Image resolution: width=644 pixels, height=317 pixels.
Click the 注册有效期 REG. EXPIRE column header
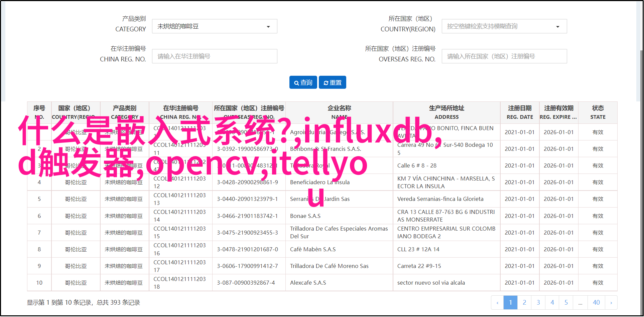(x=558, y=112)
